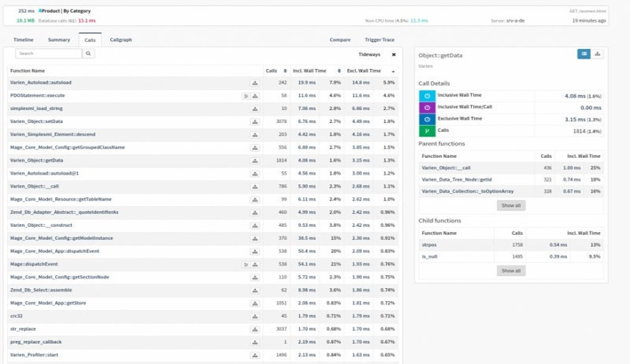Open callgraph icon for Varien_Object::__construct row
Image resolution: width=630 pixels, height=364 pixels.
[x=255, y=225]
